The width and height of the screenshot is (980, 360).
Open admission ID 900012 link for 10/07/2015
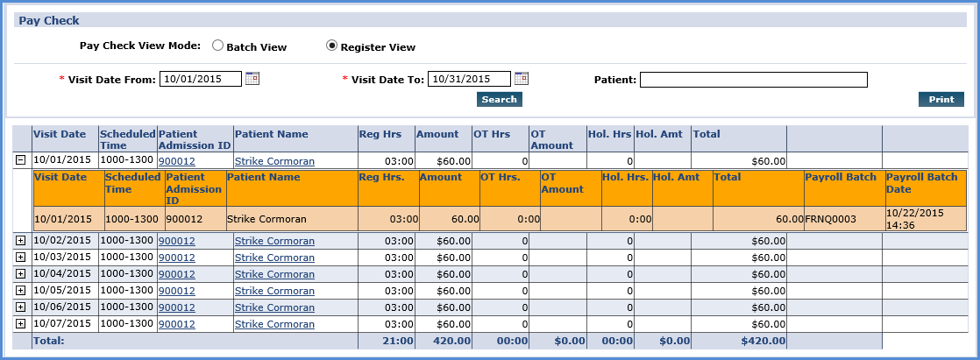point(176,324)
